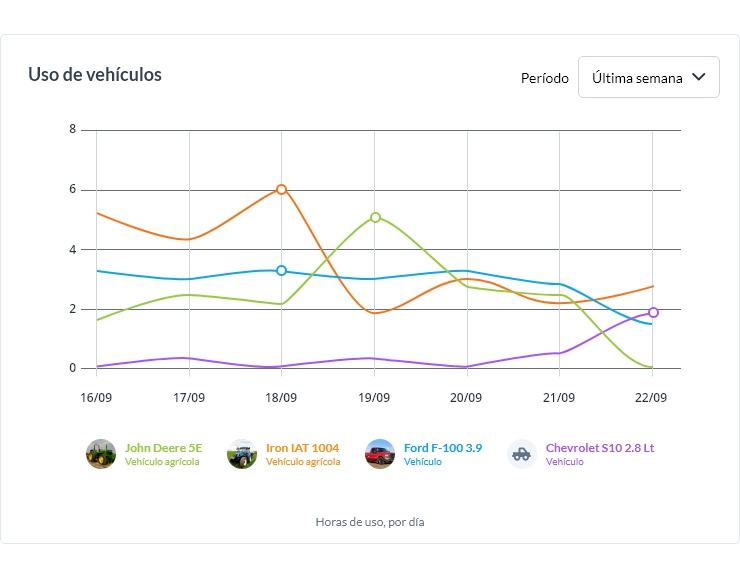740x578 pixels.
Task: Click the 16/09 x-axis date label
Action: [x=96, y=397]
